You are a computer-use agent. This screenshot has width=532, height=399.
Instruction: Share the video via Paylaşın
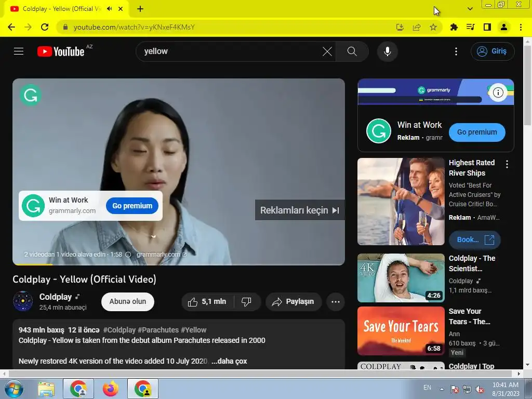[294, 302]
